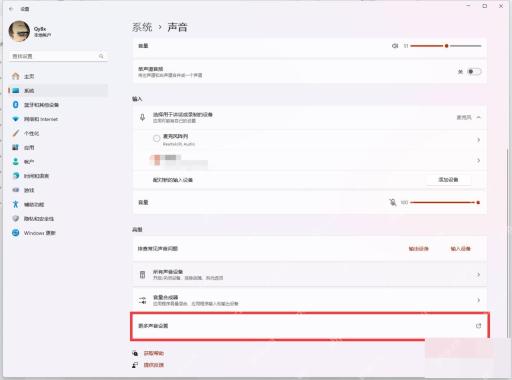Mute the microphone using the input volume icon
This screenshot has width=512, height=380.
pos(393,202)
